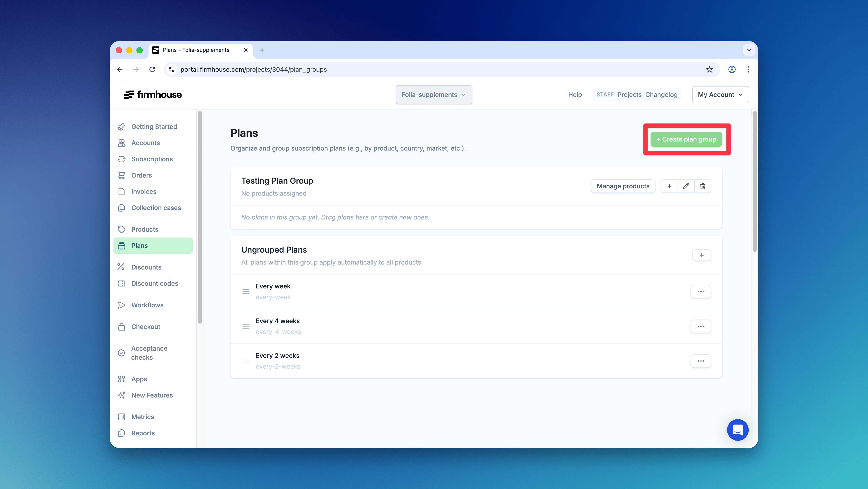
Task: Open the Folia-supplements project dropdown
Action: pos(434,95)
